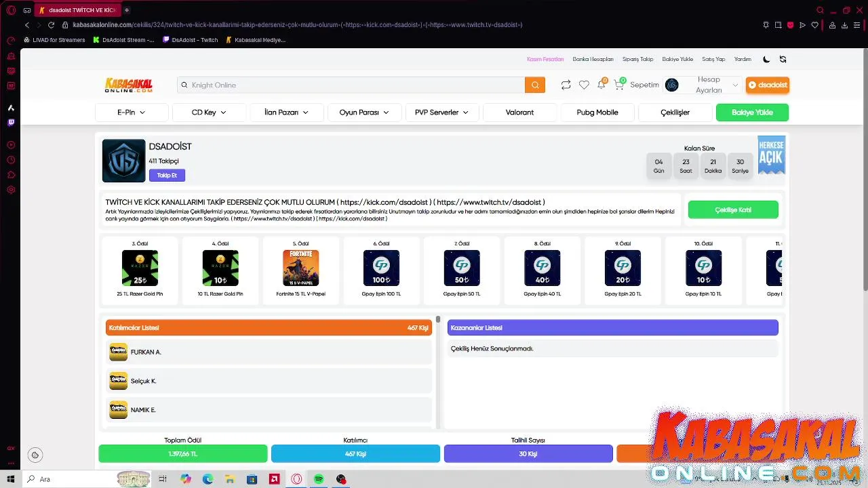Open the Kasım Fırsatları link
This screenshot has width=868, height=488.
pyautogui.click(x=545, y=59)
